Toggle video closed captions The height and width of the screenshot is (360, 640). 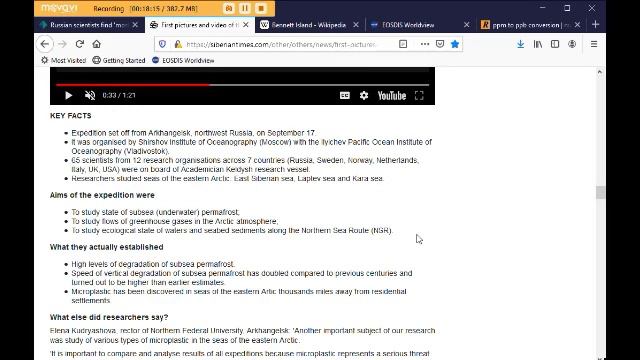click(344, 96)
